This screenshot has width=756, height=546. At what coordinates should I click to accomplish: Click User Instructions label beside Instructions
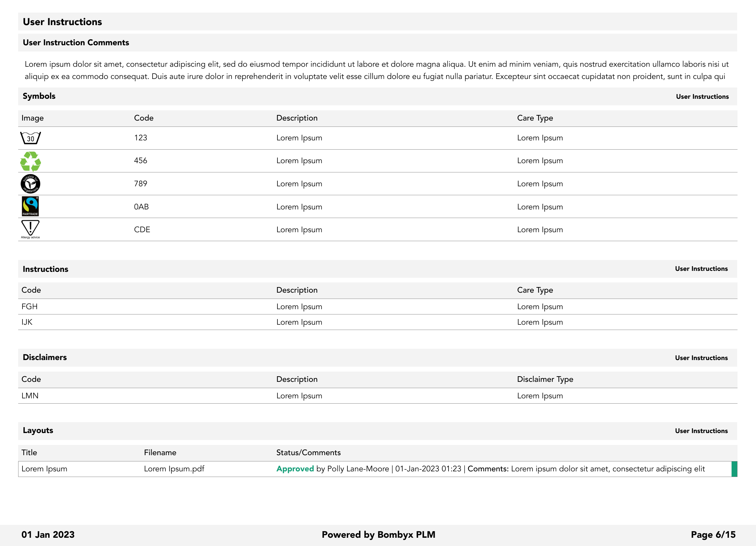click(701, 269)
